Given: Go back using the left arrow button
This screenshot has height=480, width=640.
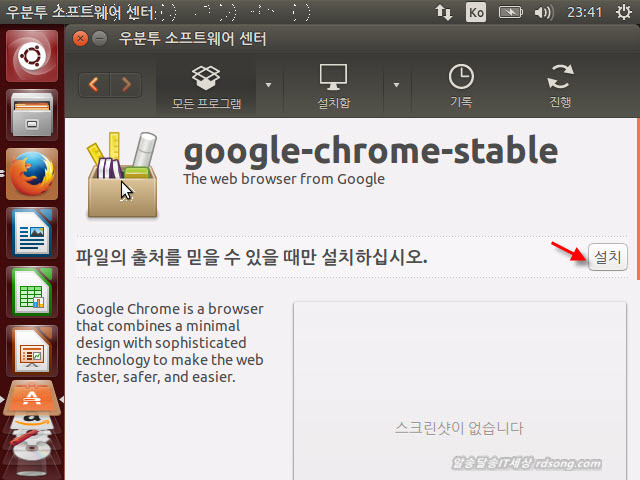Looking at the screenshot, I should (x=95, y=85).
